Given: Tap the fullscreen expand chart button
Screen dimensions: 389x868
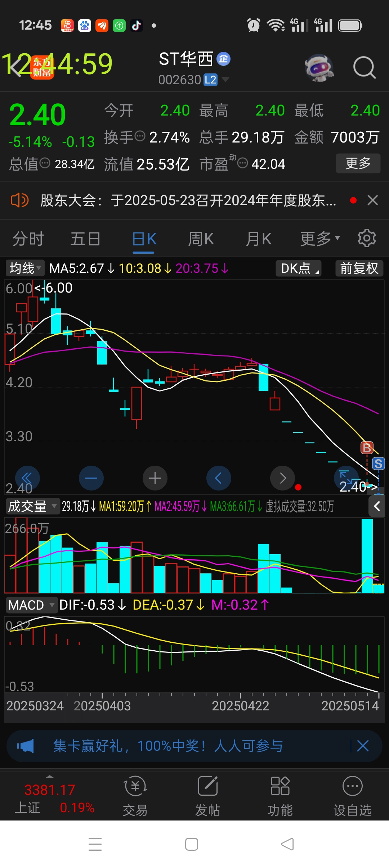Looking at the screenshot, I should tap(346, 477).
